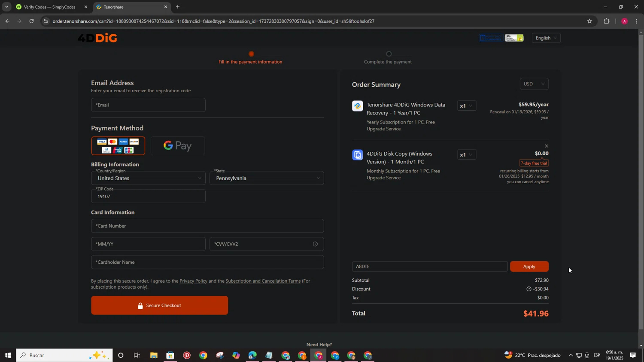Click the discount help question icon
The image size is (644, 362).
[529, 289]
